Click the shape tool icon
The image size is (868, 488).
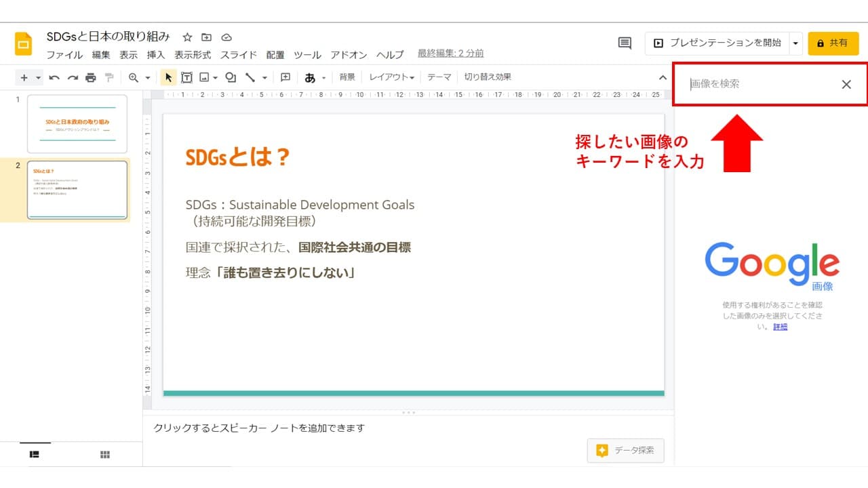230,78
